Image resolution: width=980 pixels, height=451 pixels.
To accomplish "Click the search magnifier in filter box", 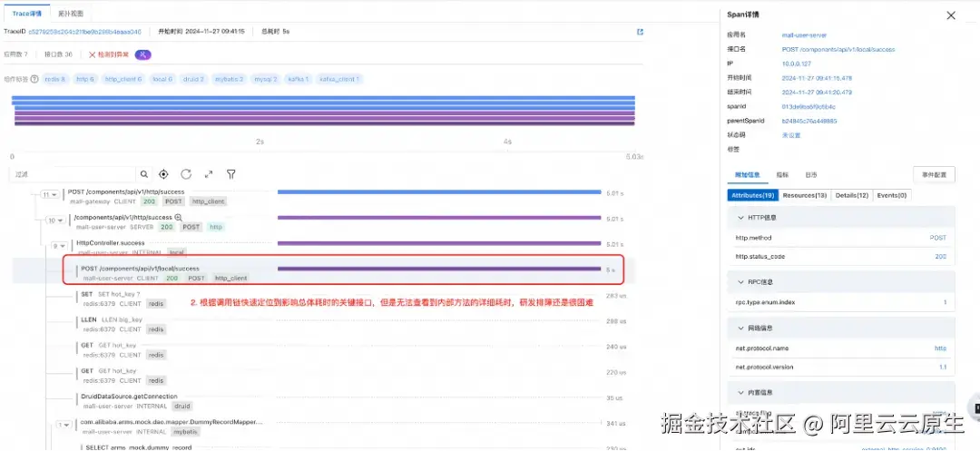I will 144,174.
